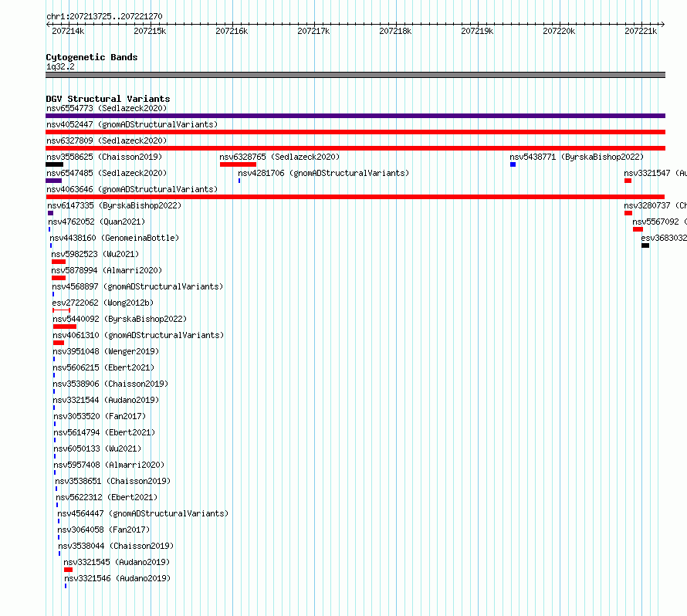687x616 pixels.
Task: Select the nsv3951048 (Wenger2019) label
Action: pyautogui.click(x=106, y=351)
